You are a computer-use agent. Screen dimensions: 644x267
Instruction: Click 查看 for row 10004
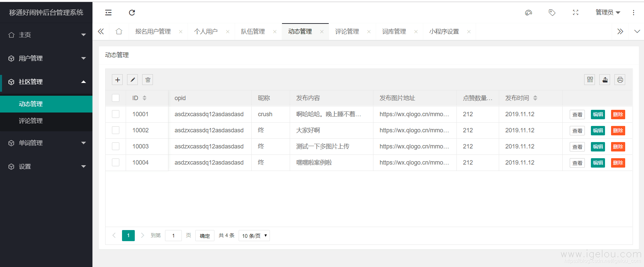pyautogui.click(x=577, y=163)
